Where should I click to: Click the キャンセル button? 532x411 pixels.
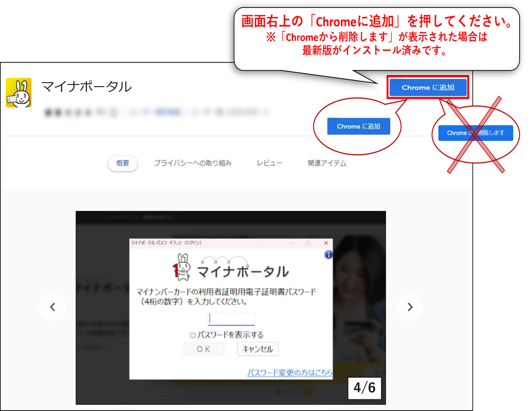click(258, 349)
